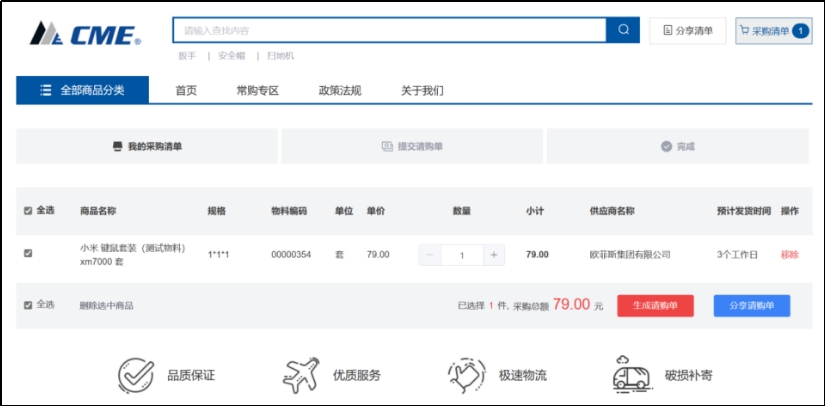This screenshot has width=825, height=406.
Task: Click the 移除 link to remove item
Action: coord(789,255)
